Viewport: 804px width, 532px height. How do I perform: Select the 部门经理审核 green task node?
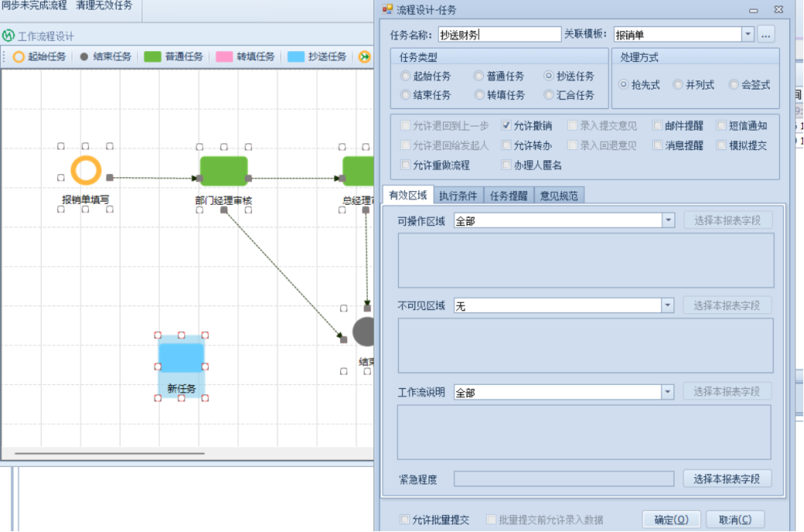pyautogui.click(x=223, y=171)
